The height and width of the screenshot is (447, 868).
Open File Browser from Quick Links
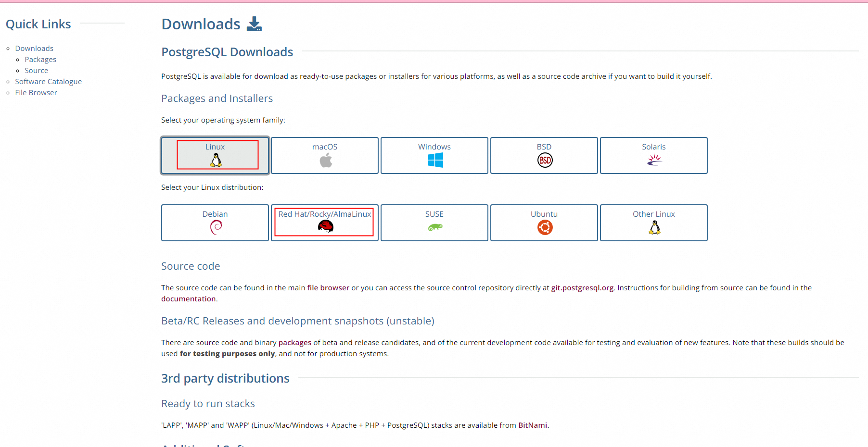[36, 92]
